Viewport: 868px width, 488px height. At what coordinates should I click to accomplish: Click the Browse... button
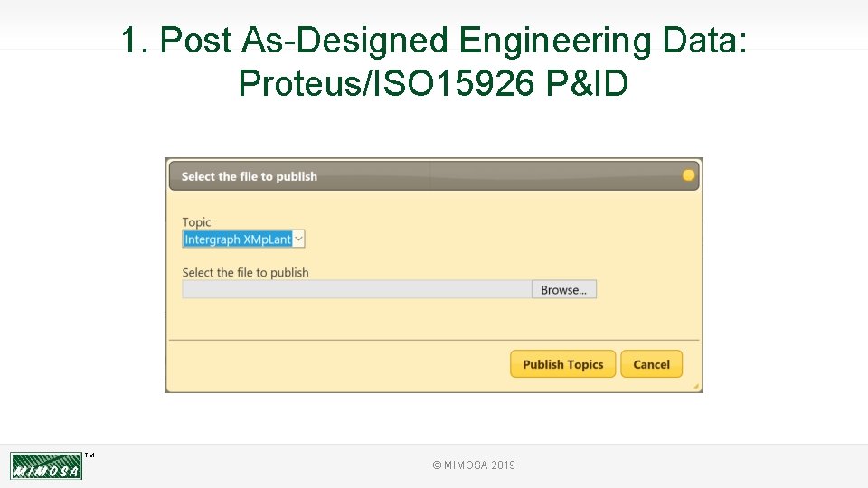[x=564, y=289]
